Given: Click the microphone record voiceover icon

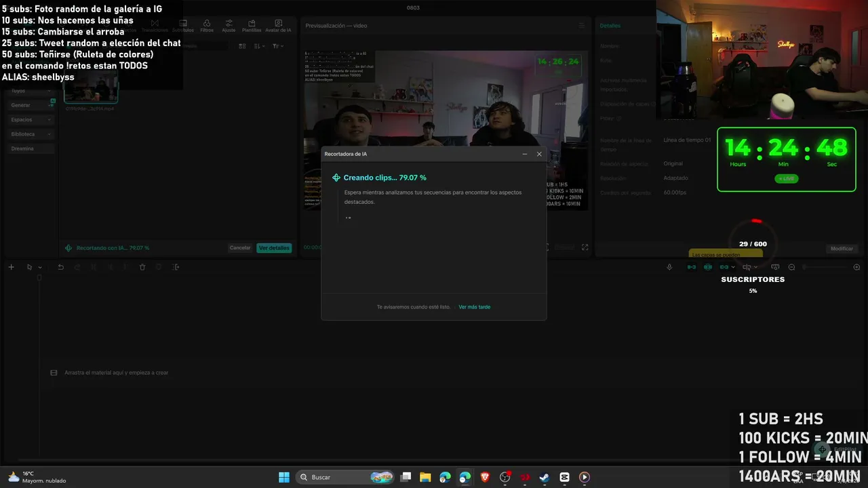Looking at the screenshot, I should [x=669, y=267].
